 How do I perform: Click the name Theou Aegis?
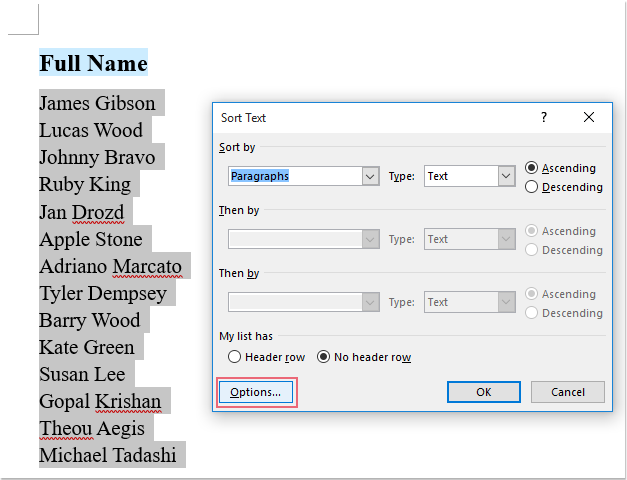pyautogui.click(x=92, y=428)
